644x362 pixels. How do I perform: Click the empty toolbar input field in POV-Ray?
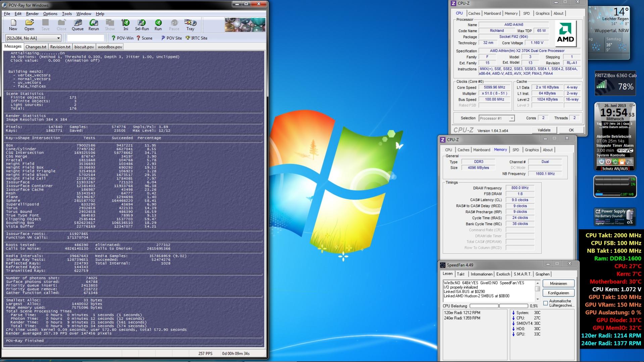pyautogui.click(x=86, y=38)
